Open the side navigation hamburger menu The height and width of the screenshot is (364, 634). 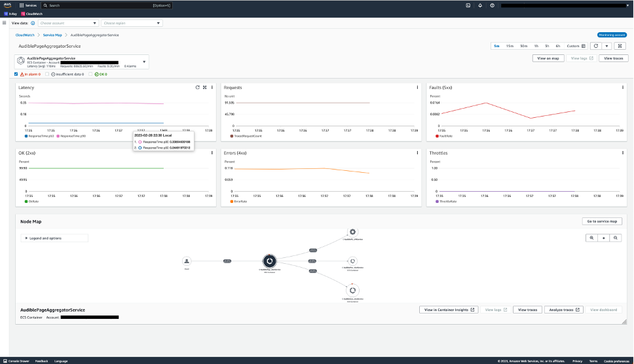4,23
